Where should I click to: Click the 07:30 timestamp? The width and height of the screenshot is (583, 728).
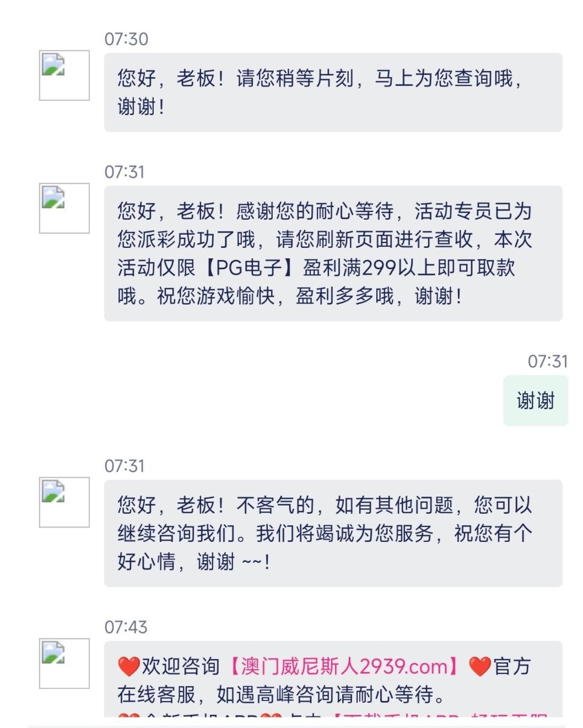click(x=126, y=39)
